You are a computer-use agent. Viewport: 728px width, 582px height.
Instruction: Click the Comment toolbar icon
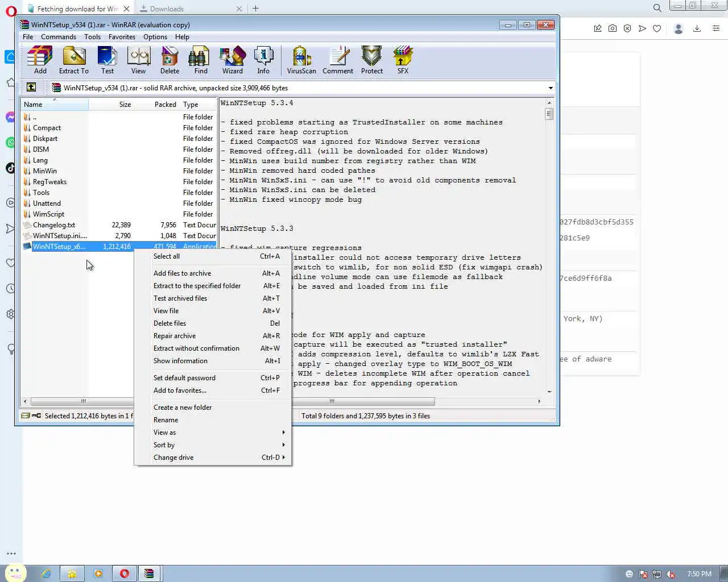[x=338, y=60]
